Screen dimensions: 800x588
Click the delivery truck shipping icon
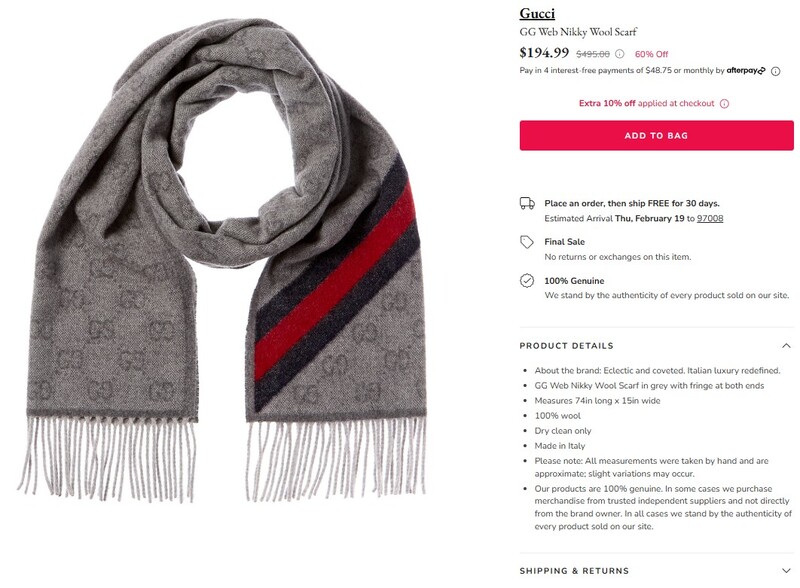527,204
